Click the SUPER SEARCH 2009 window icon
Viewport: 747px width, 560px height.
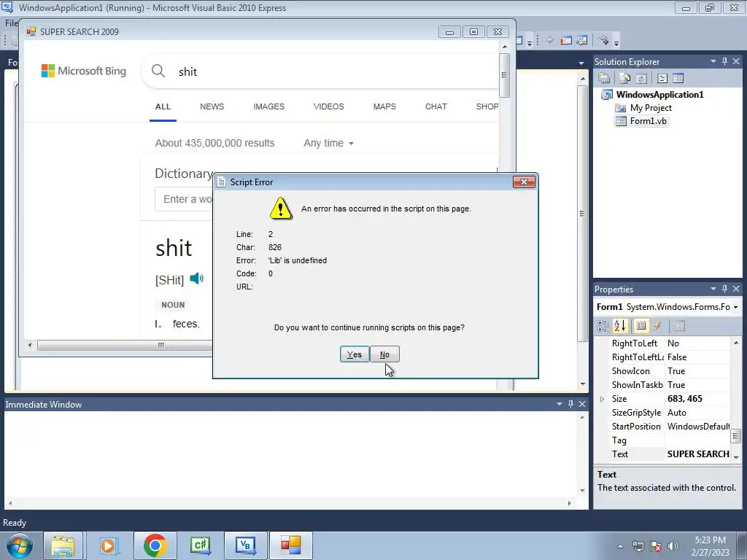click(x=31, y=31)
